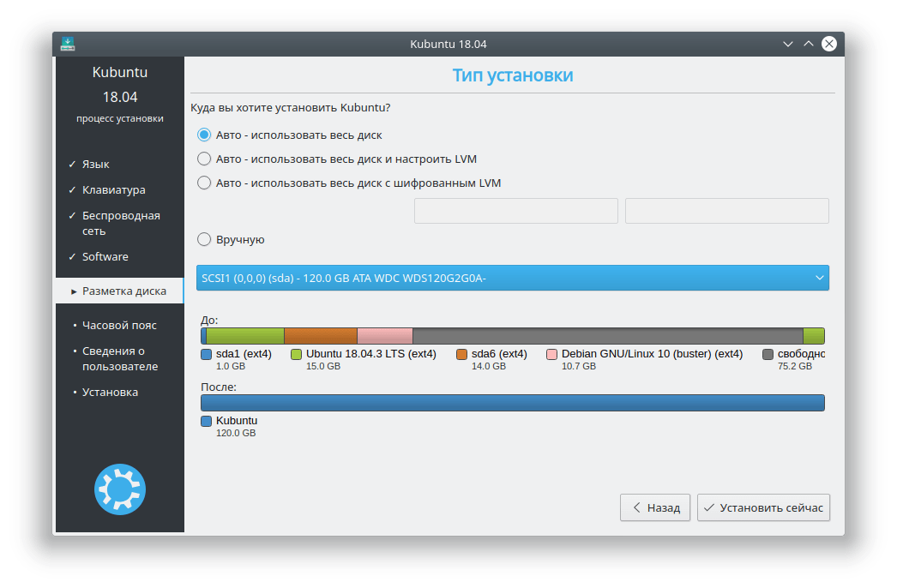Click the '1.0 GB' sda1 size label
This screenshot has height=588, width=897.
pyautogui.click(x=231, y=366)
